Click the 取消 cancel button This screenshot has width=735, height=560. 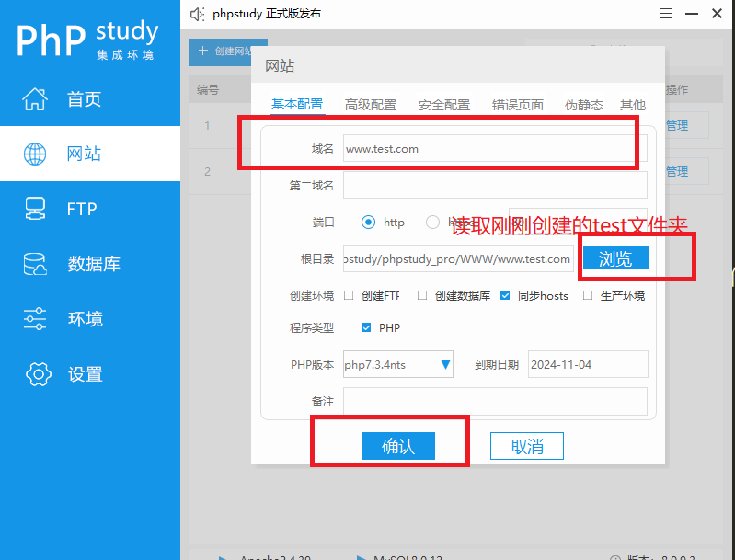(x=527, y=446)
